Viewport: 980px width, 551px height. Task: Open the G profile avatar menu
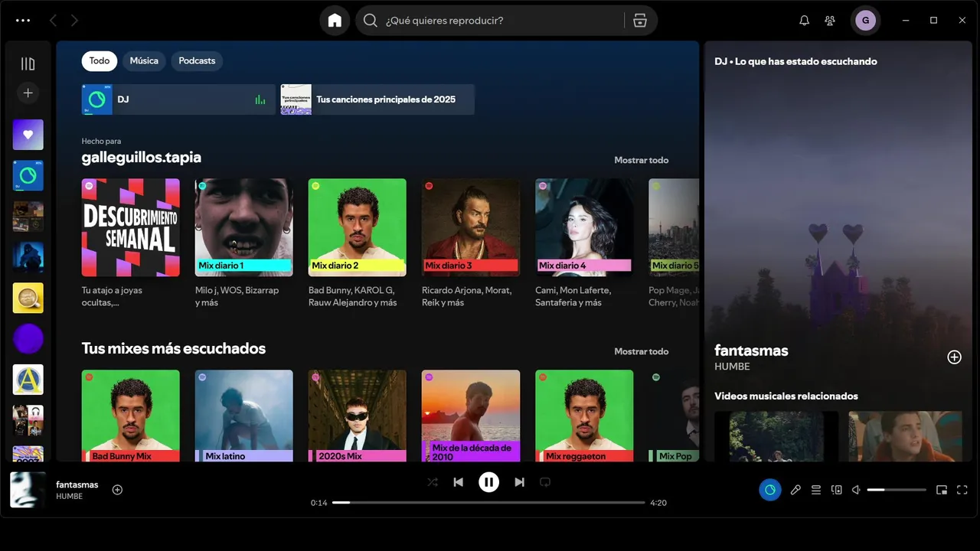coord(865,21)
